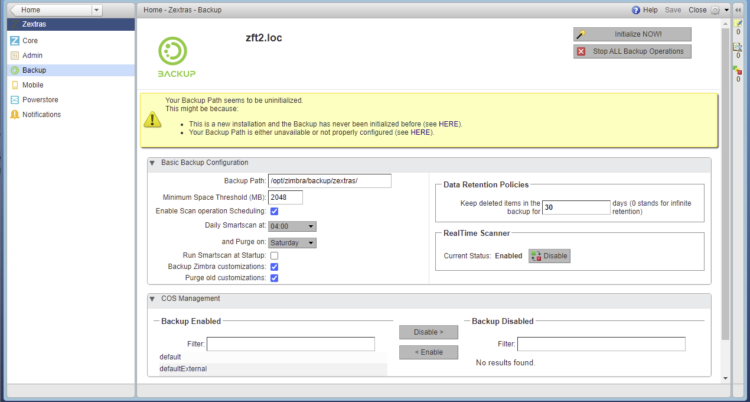Viewport: 750px width, 402px height.
Task: Click the Core Z icon
Action: tap(15, 41)
